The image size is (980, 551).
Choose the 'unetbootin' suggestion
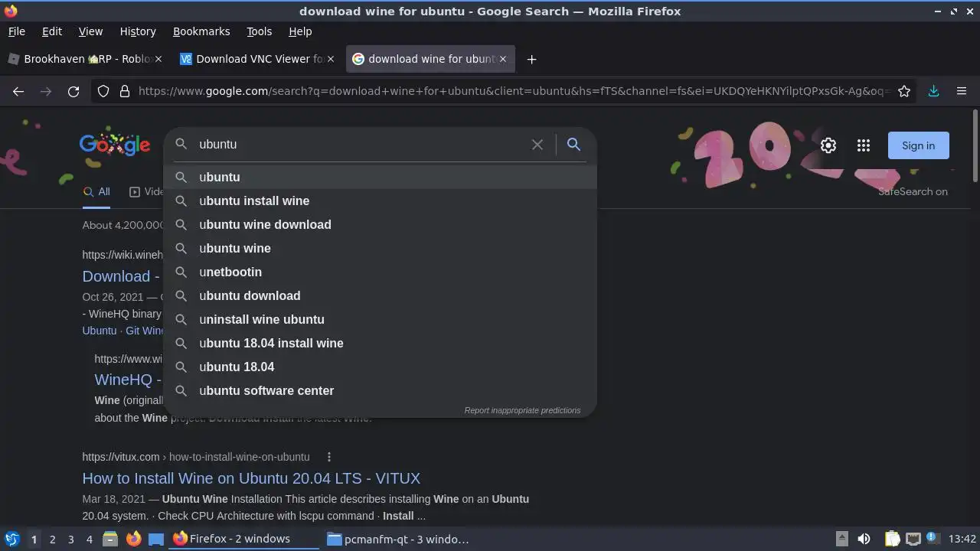click(x=380, y=272)
